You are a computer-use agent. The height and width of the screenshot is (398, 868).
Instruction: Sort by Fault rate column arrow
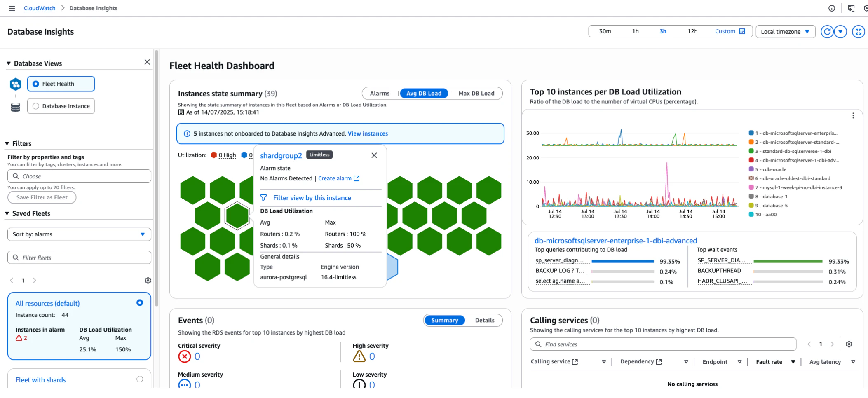click(793, 362)
